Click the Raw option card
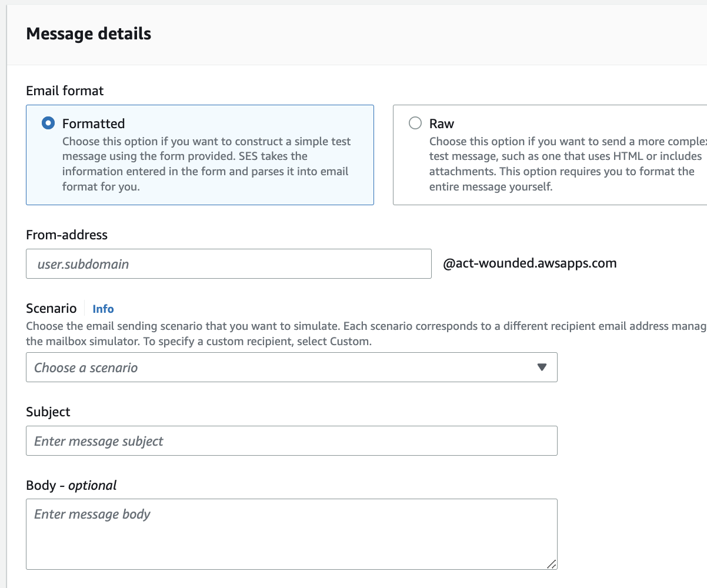This screenshot has width=707, height=588. coord(547,155)
